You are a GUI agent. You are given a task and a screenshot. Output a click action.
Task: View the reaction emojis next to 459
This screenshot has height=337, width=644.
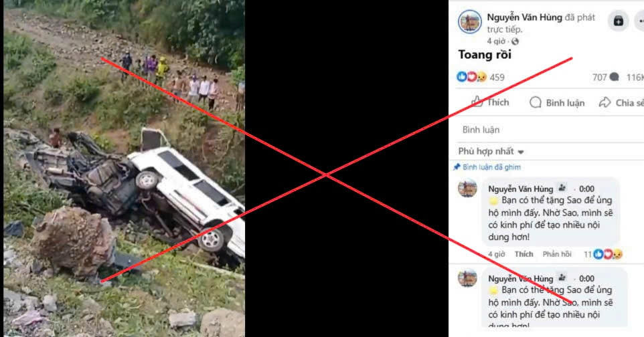click(x=471, y=77)
